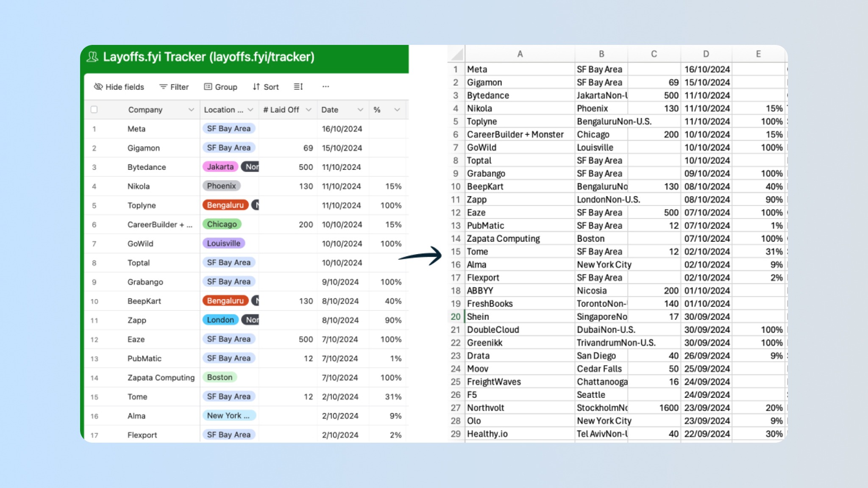Click the blue London location tag

tap(220, 320)
